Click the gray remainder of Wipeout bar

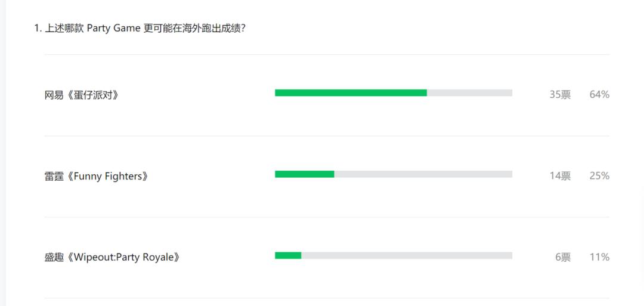coord(407,255)
